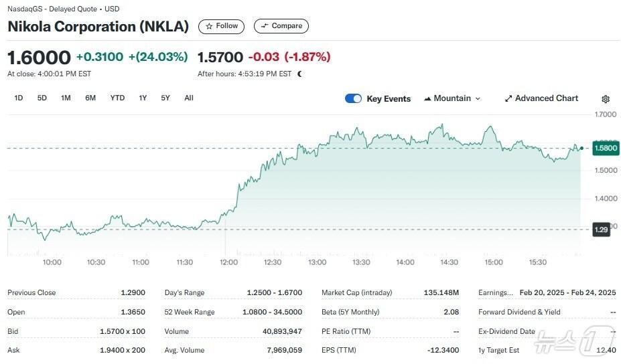
Task: Follow Nikola Corporation stock
Action: tap(221, 26)
